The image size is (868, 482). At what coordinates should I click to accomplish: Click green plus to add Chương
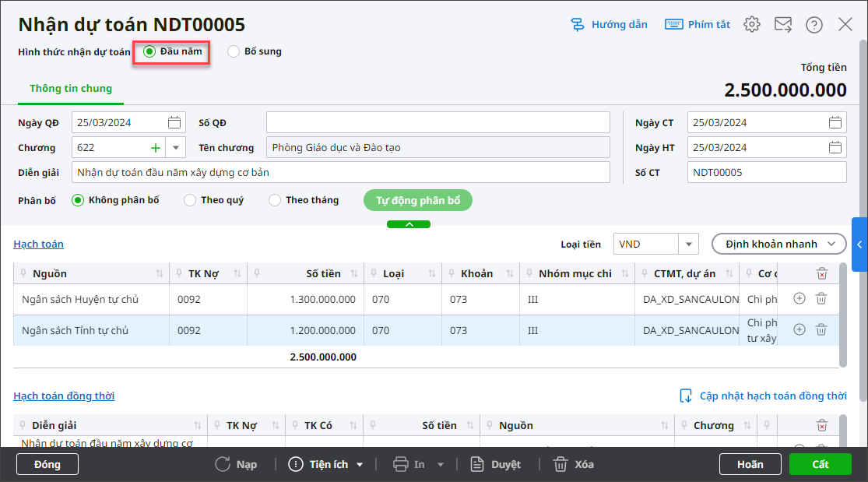155,147
